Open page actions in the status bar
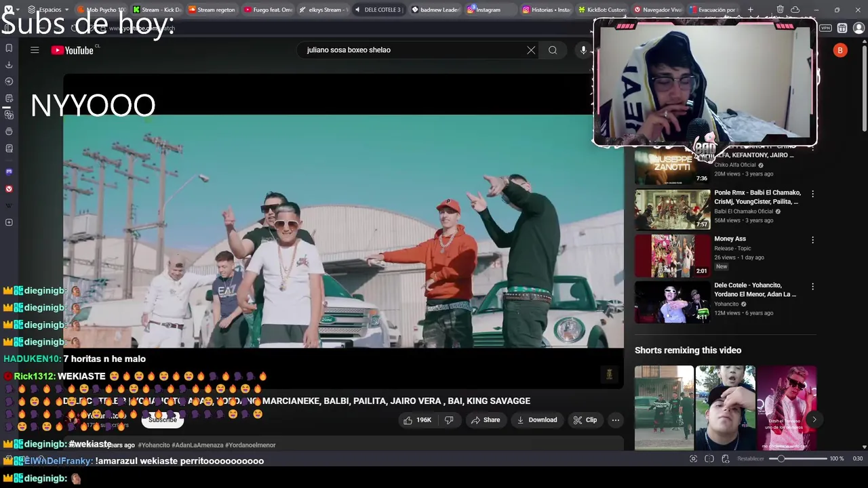This screenshot has width=868, height=488. 726,459
